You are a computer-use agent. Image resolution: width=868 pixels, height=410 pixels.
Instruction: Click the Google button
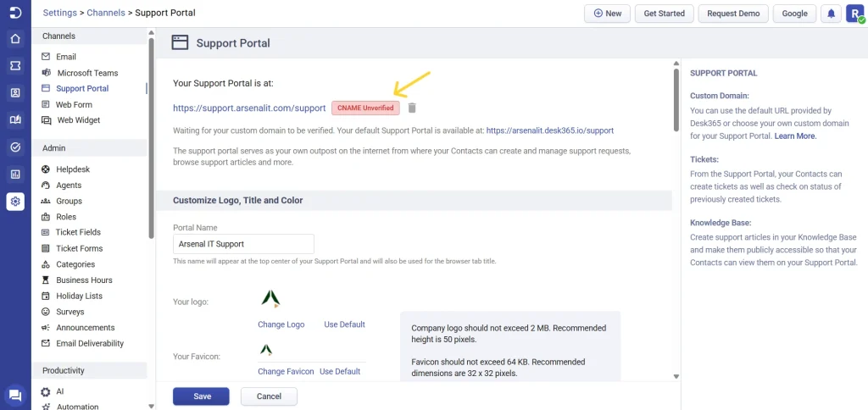(x=794, y=14)
